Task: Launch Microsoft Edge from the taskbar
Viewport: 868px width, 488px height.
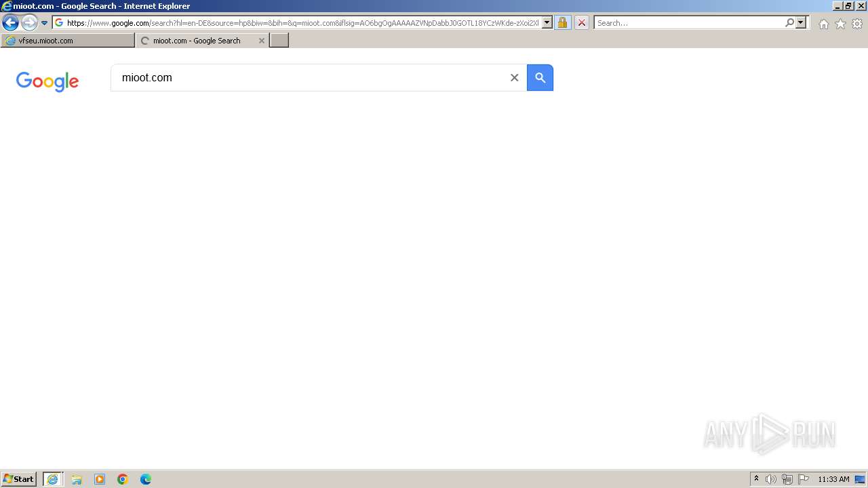Action: click(146, 479)
